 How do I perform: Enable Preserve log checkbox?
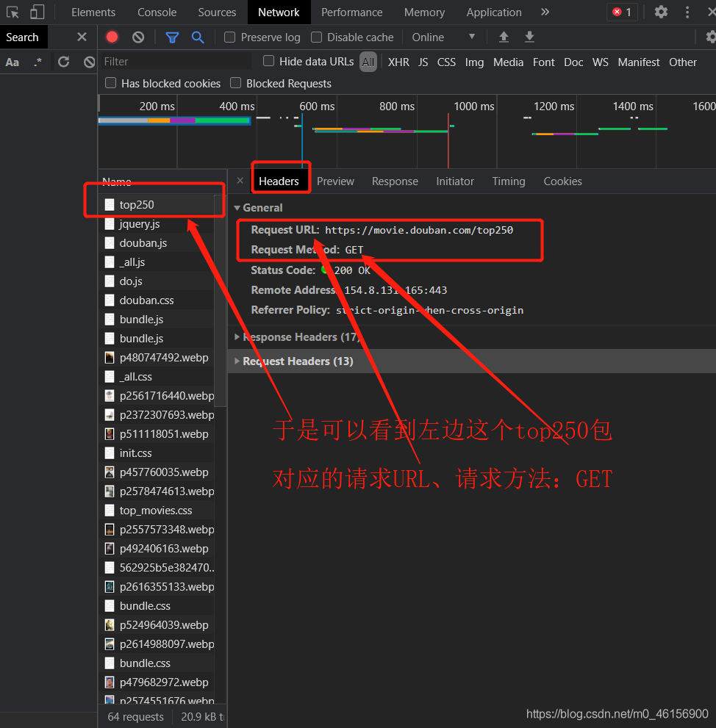coord(229,37)
